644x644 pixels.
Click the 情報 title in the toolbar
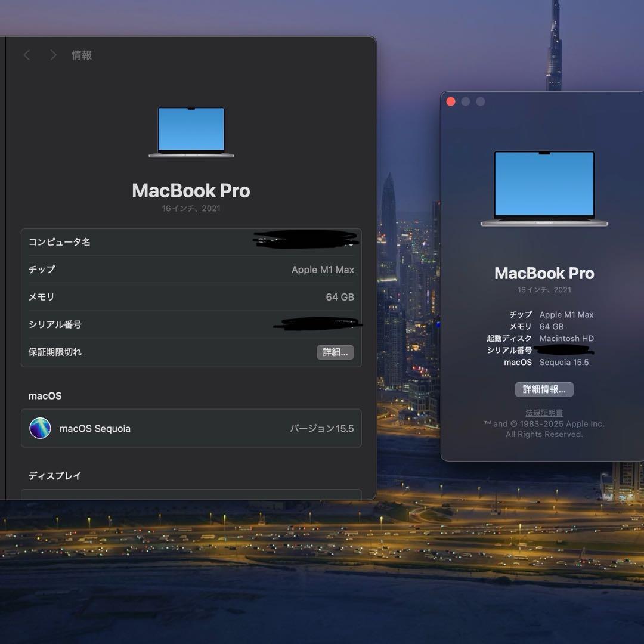(x=82, y=55)
